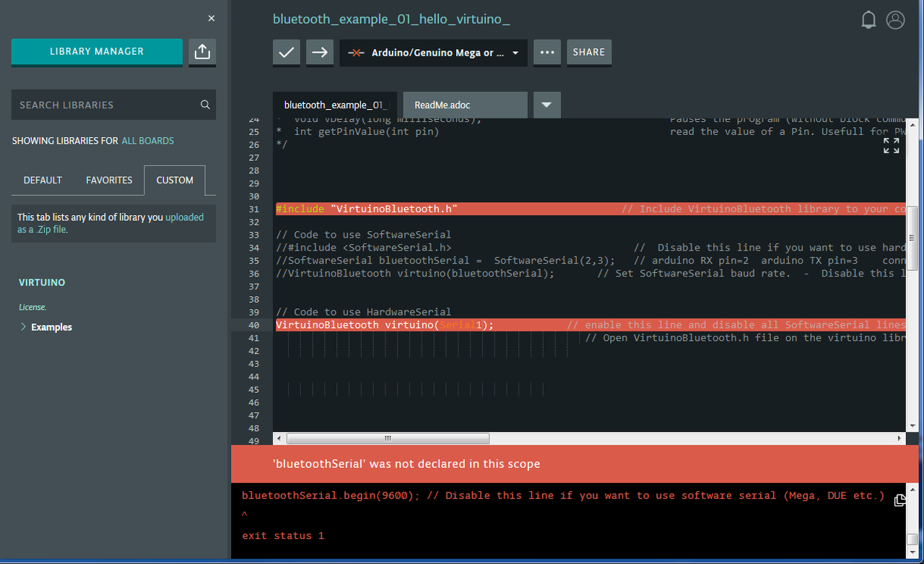Open notifications bell
This screenshot has width=924, height=564.
click(869, 20)
